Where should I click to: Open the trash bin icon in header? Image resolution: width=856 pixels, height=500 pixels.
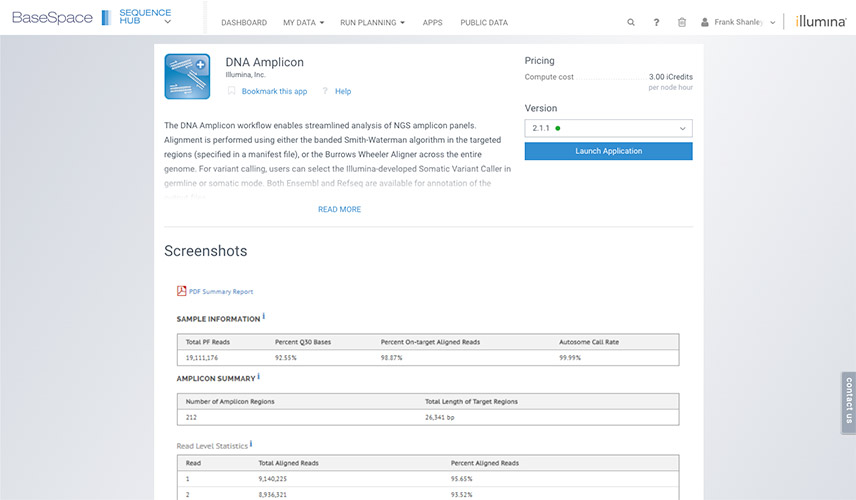pyautogui.click(x=682, y=22)
